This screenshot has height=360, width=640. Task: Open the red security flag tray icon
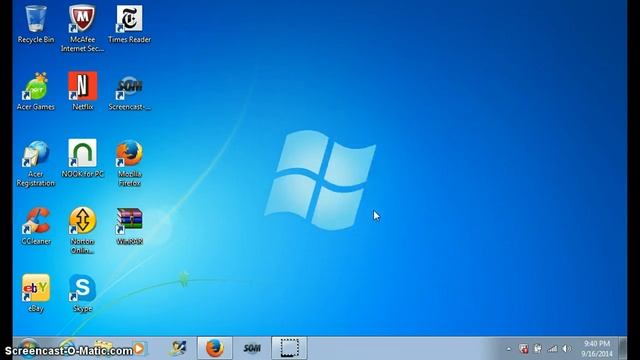point(524,349)
